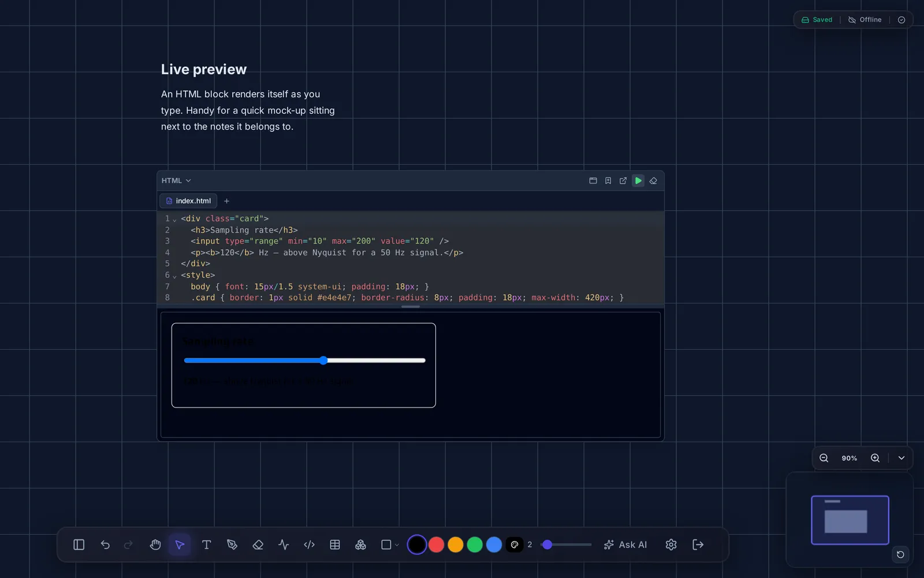Reset view with minimap refresh icon
924x578 pixels.
pos(900,554)
